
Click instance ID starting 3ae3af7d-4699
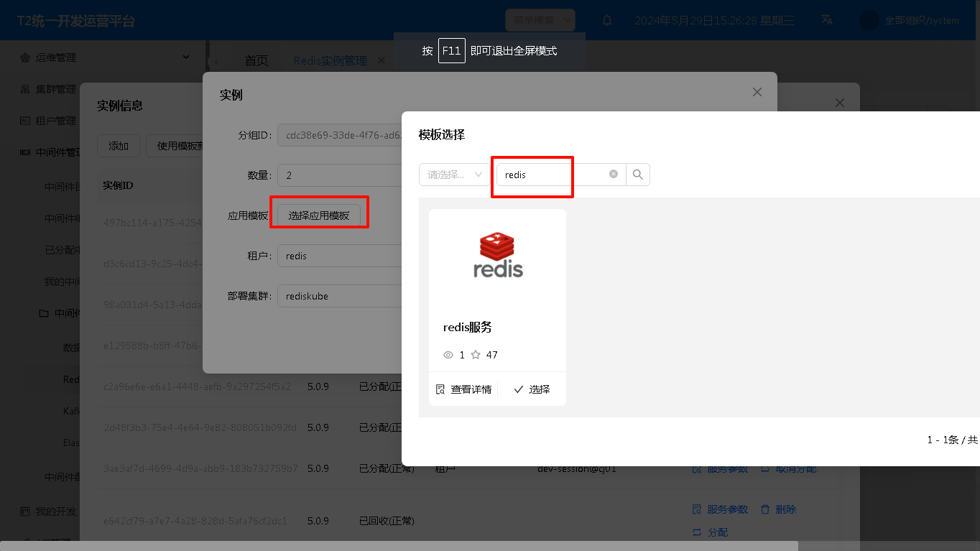coord(200,468)
